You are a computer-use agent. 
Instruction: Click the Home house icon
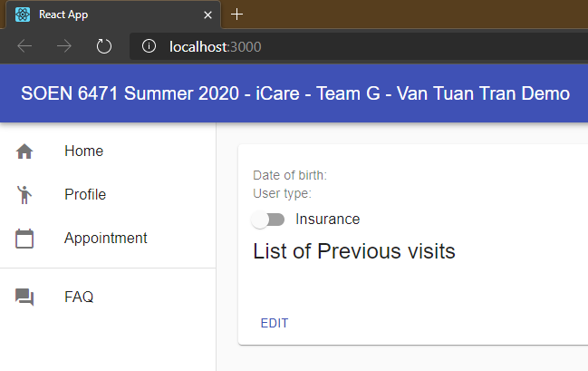(24, 151)
